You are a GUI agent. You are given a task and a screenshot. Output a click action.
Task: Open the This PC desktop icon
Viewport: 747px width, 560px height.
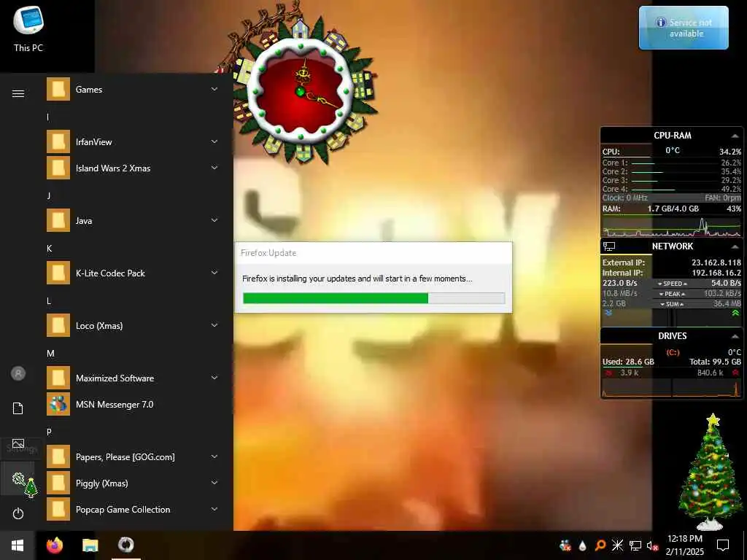(x=28, y=28)
